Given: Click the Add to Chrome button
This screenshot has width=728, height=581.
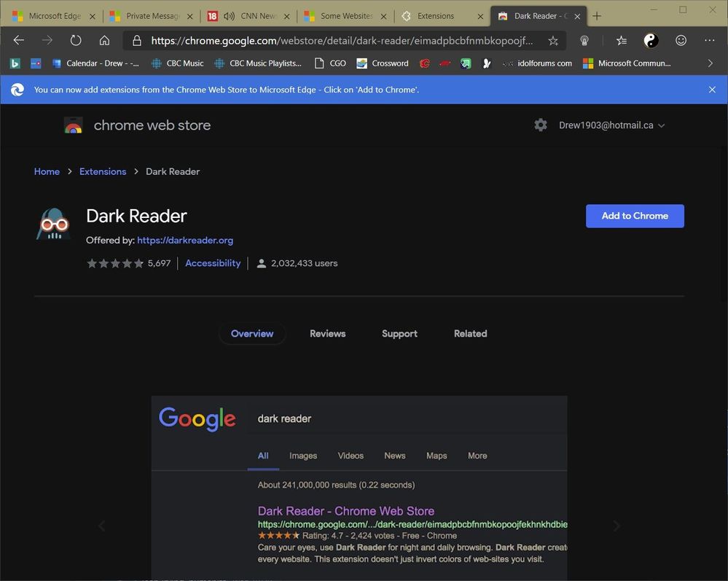Looking at the screenshot, I should pyautogui.click(x=635, y=216).
